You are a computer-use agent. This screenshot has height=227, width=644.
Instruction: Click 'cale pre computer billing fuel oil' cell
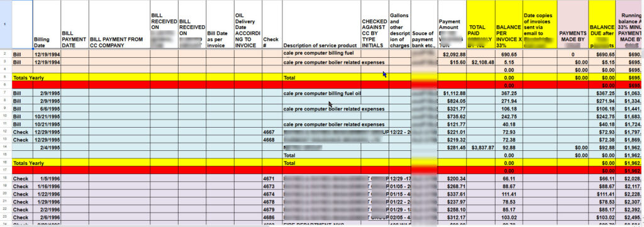[x=321, y=93]
